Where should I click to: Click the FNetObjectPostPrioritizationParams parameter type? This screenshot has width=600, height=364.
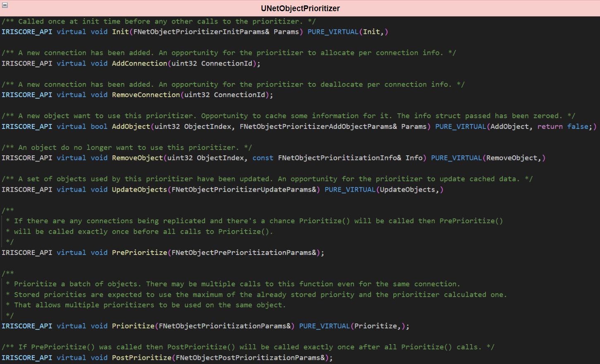pos(250,358)
